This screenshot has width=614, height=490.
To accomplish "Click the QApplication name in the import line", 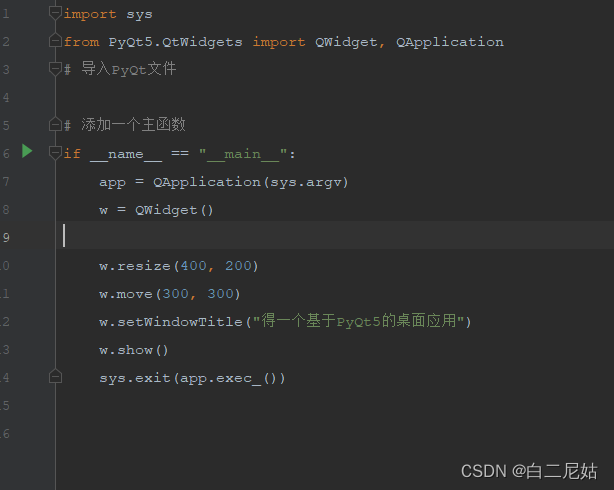I will click(450, 42).
